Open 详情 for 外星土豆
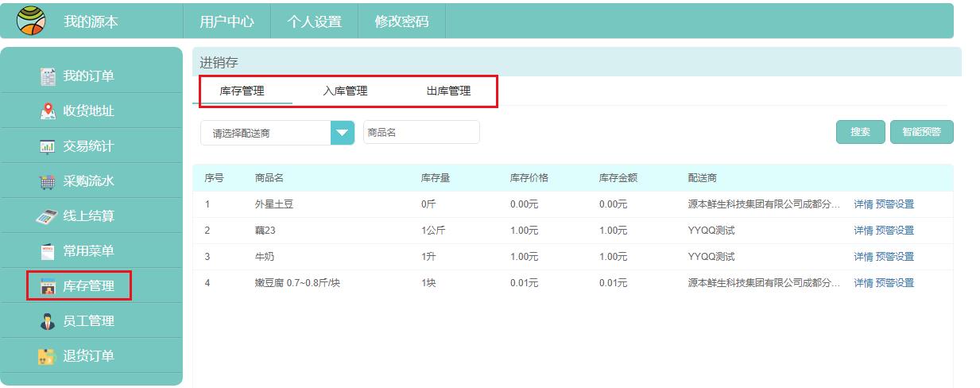This screenshot has height=388, width=980. 863,204
